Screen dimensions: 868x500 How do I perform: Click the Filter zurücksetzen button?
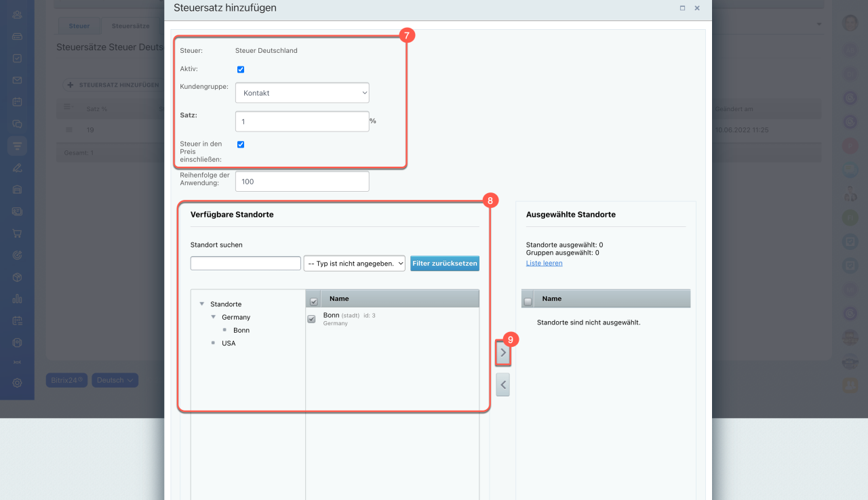click(445, 264)
